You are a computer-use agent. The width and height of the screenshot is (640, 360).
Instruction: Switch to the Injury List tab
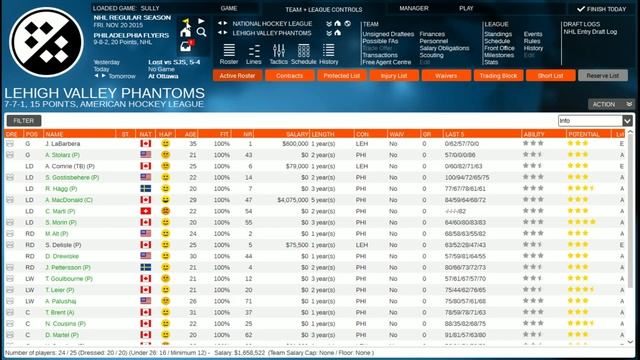[394, 76]
